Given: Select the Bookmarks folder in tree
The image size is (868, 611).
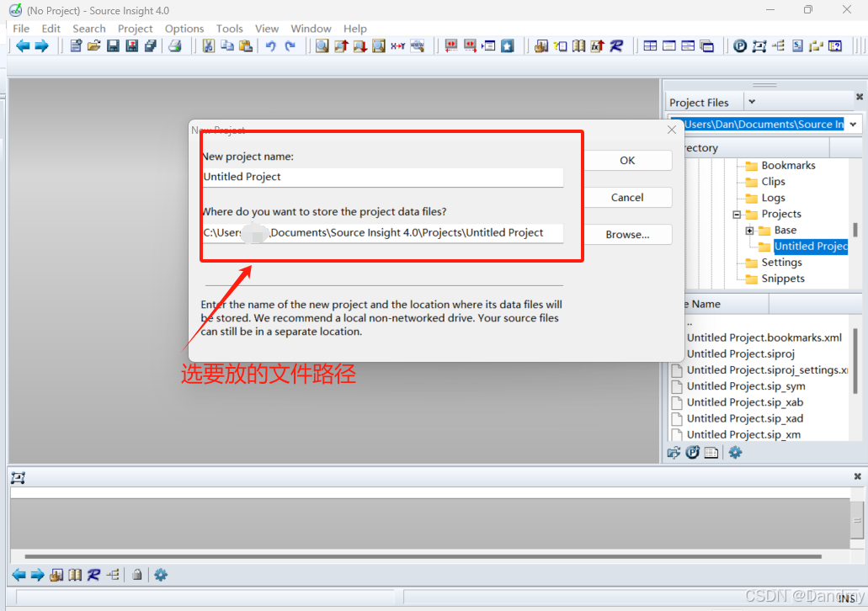Looking at the screenshot, I should 788,166.
